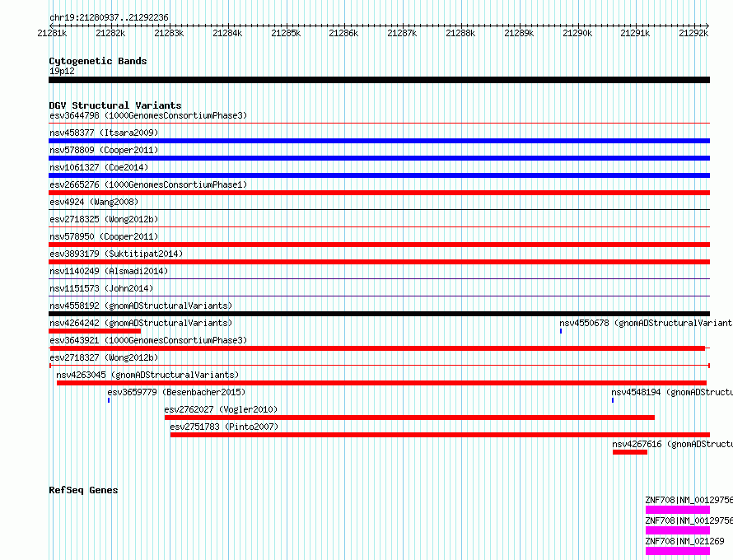Click the 21286k ruler tick label
The image size is (733, 560).
(343, 33)
